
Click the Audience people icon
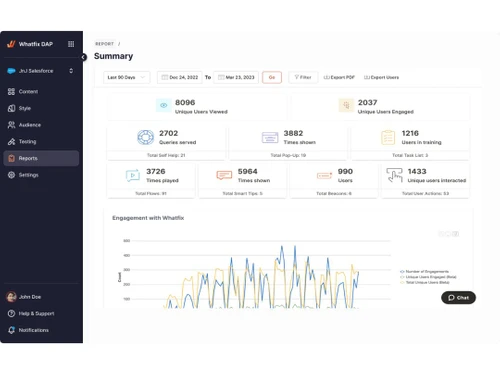pos(11,125)
